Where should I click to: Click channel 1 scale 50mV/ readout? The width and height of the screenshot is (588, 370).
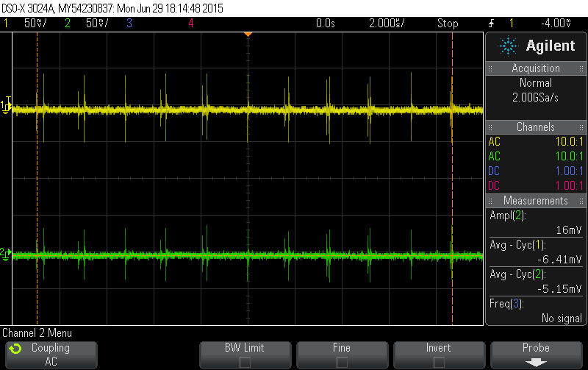[x=35, y=24]
